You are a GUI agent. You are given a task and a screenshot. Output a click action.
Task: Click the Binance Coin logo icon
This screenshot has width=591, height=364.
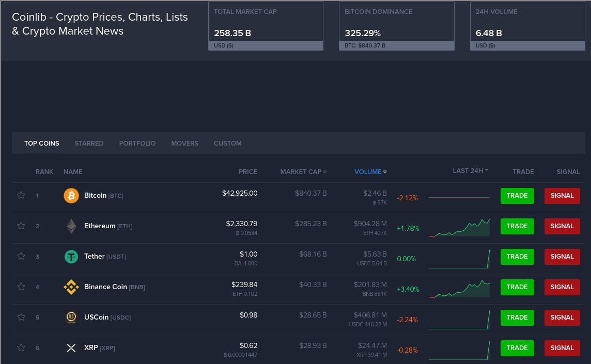pyautogui.click(x=71, y=287)
